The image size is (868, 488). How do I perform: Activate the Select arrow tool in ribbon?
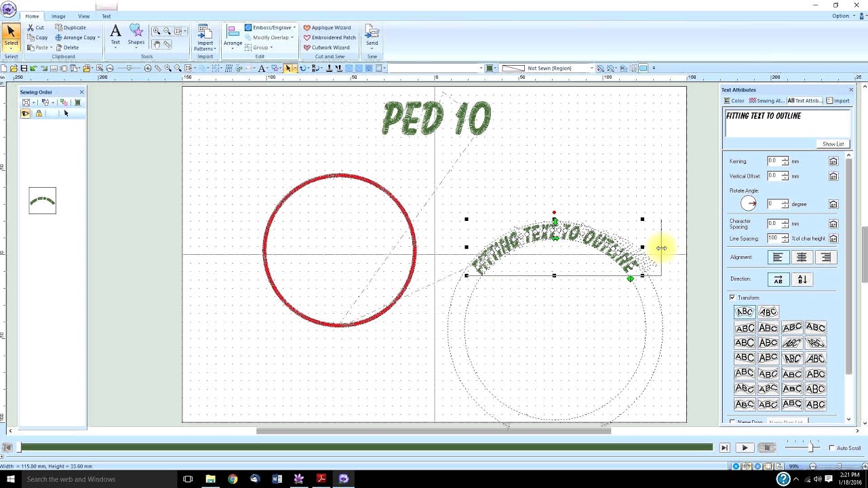tap(11, 37)
